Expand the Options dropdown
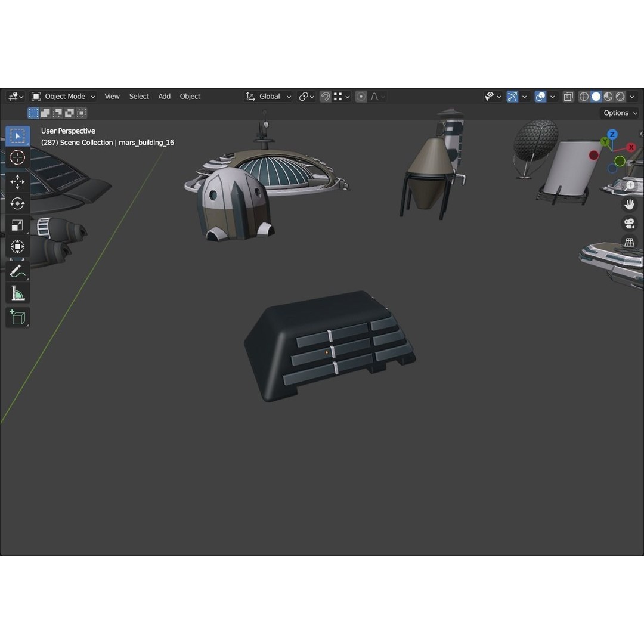This screenshot has height=644, width=644. click(619, 113)
